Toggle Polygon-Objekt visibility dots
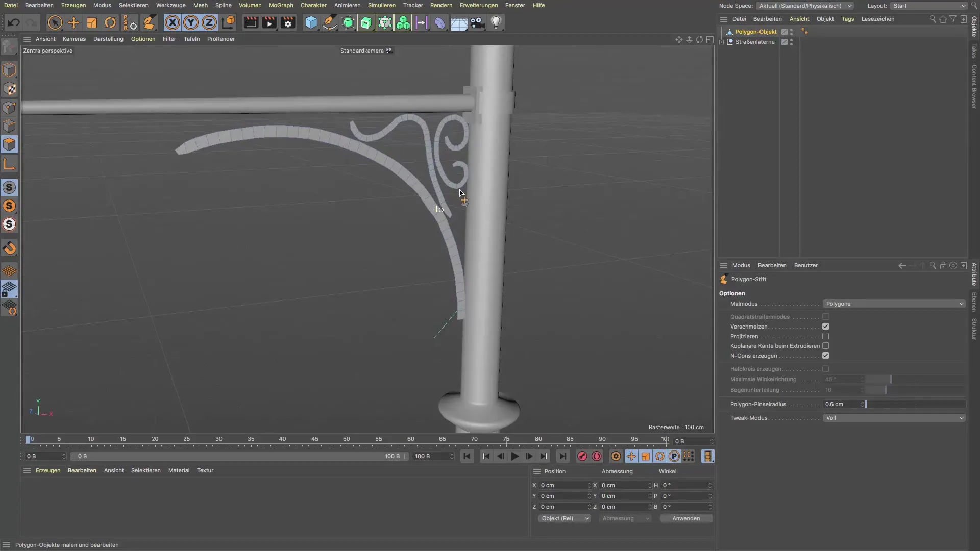The width and height of the screenshot is (980, 551). [x=792, y=32]
